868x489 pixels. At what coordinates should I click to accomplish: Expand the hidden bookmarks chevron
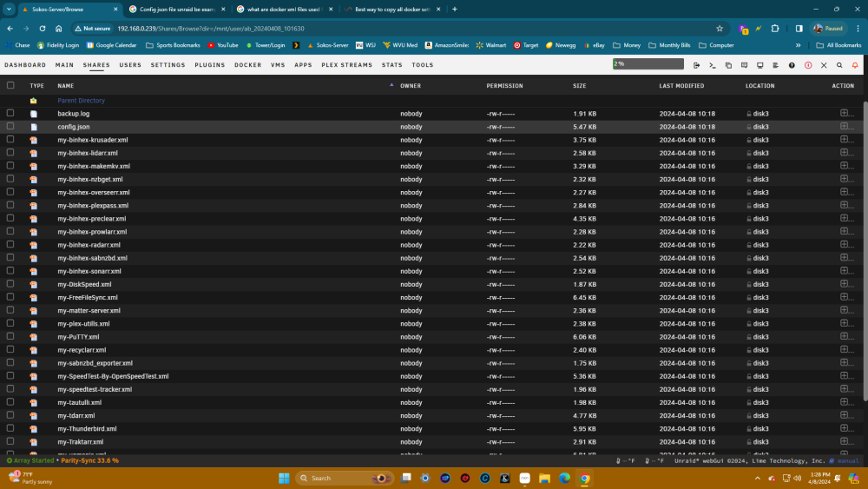[x=799, y=45]
